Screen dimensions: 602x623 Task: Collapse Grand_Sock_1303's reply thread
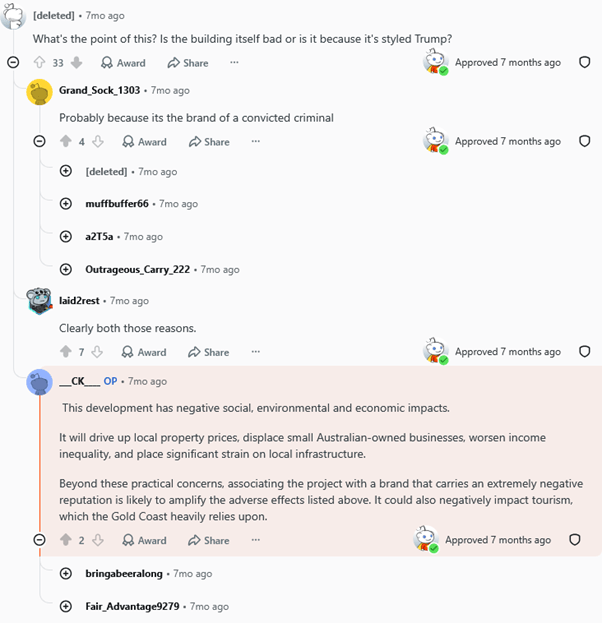click(39, 141)
